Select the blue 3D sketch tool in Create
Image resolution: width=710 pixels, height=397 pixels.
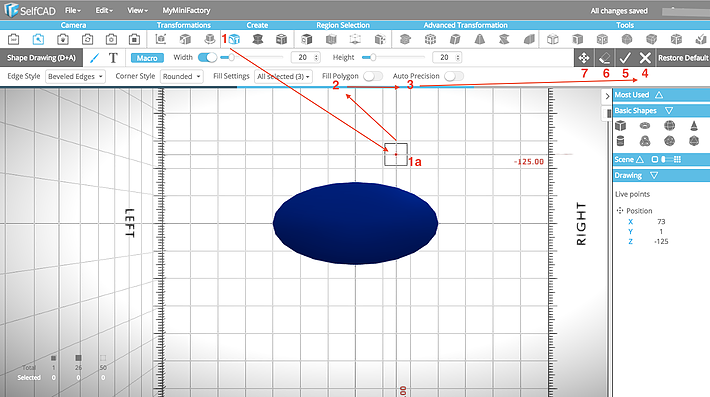pos(234,39)
